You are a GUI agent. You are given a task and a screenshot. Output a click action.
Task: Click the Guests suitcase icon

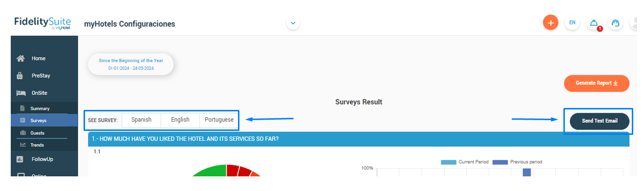point(22,133)
